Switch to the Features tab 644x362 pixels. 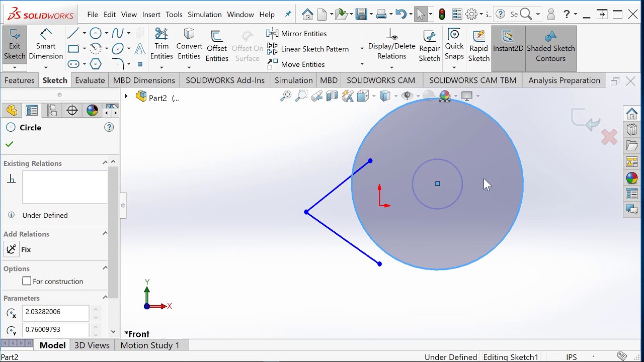pyautogui.click(x=20, y=80)
